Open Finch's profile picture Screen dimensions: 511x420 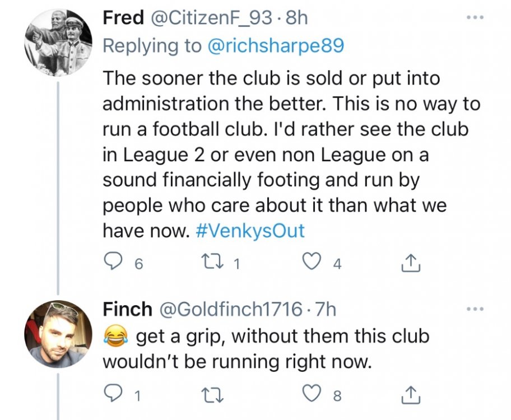tap(58, 334)
